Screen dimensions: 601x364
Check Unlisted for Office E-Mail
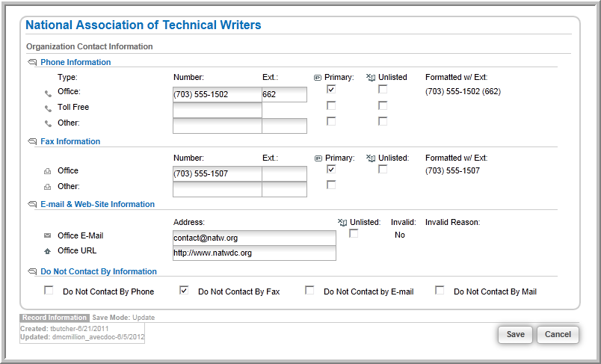point(354,233)
